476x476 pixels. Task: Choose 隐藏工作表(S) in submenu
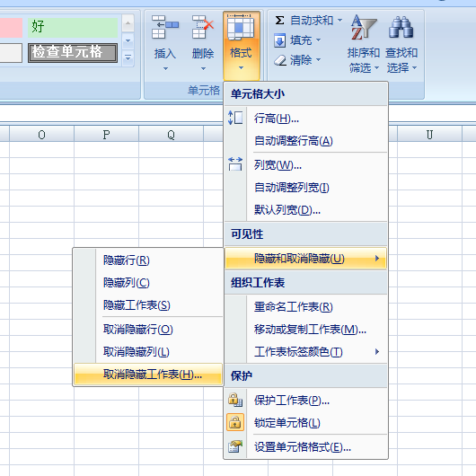coord(148,305)
